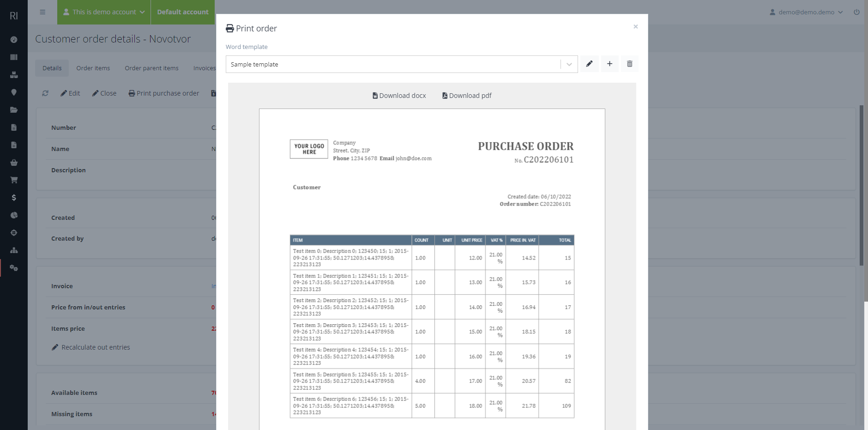This screenshot has height=430, width=868.
Task: Click Test item 3 row description
Action: [351, 332]
